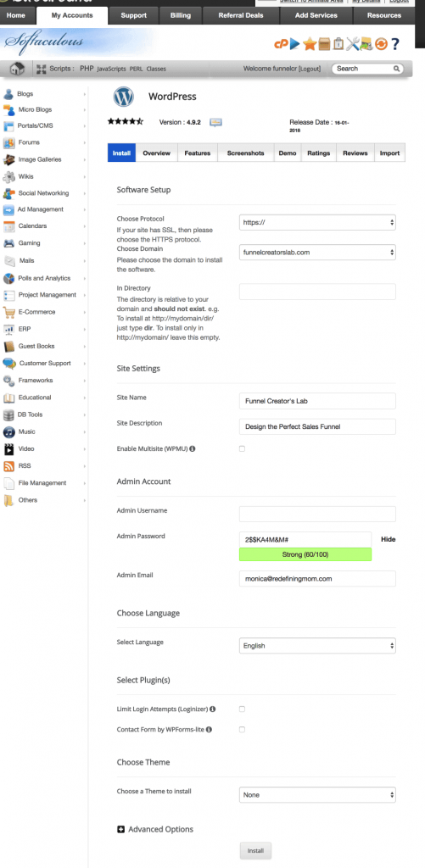Click the search magnifier icon
The width and height of the screenshot is (425, 868).
click(396, 69)
